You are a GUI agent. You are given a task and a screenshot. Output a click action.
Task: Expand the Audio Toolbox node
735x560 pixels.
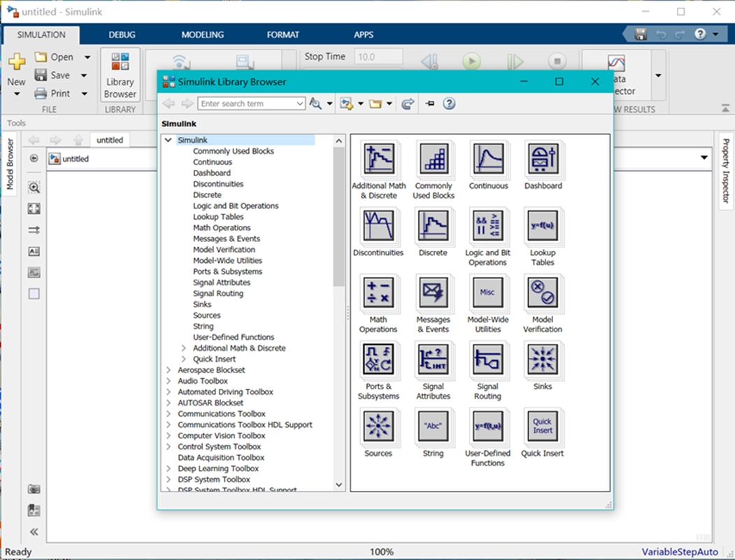[169, 381]
